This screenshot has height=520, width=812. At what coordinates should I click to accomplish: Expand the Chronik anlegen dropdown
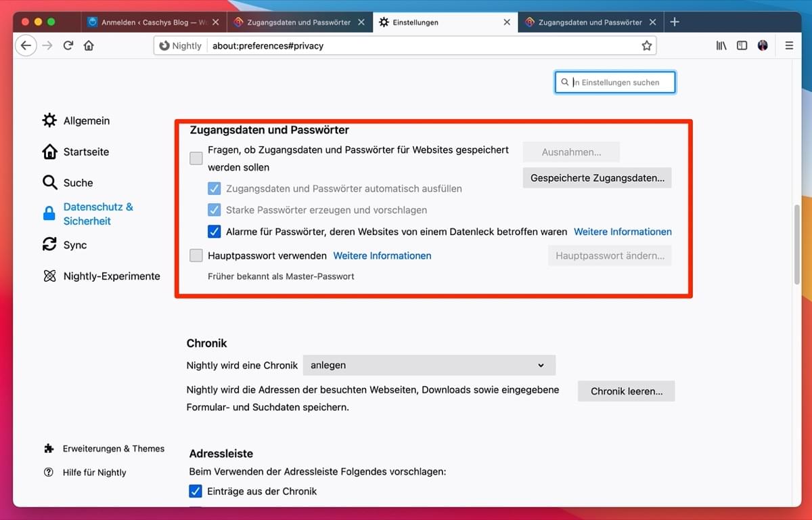pos(428,365)
